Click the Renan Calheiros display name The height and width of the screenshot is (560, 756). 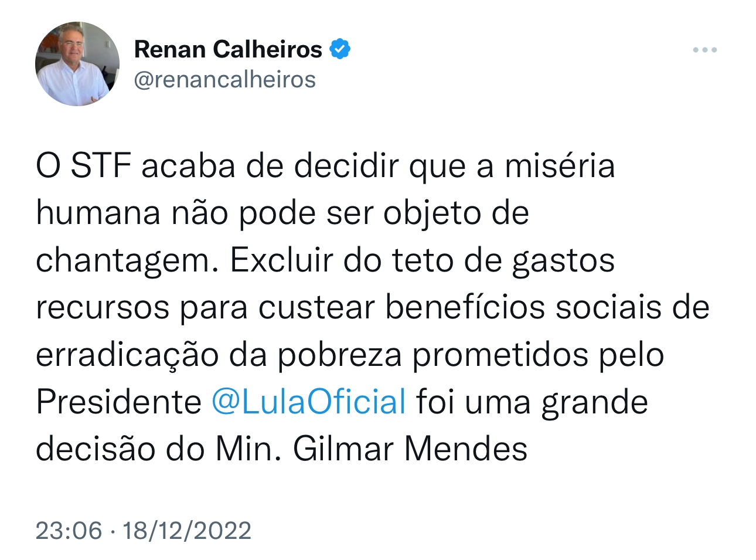[x=228, y=49]
